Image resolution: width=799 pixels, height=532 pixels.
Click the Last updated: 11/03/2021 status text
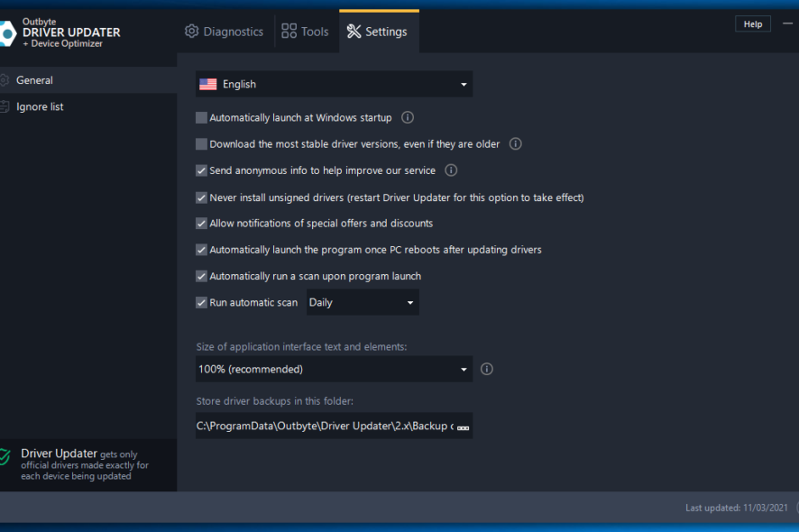pos(736,508)
